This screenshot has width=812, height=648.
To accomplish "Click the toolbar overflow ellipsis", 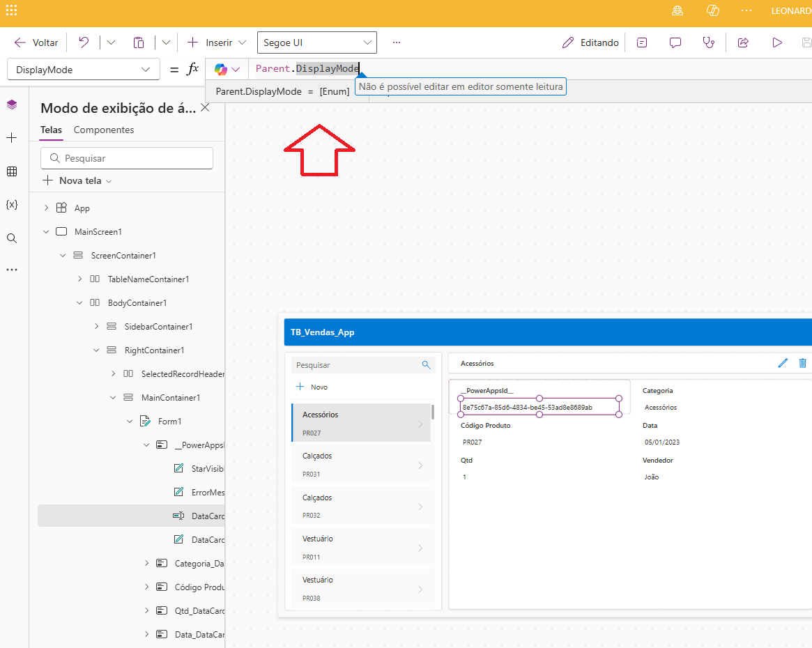I will 397,43.
